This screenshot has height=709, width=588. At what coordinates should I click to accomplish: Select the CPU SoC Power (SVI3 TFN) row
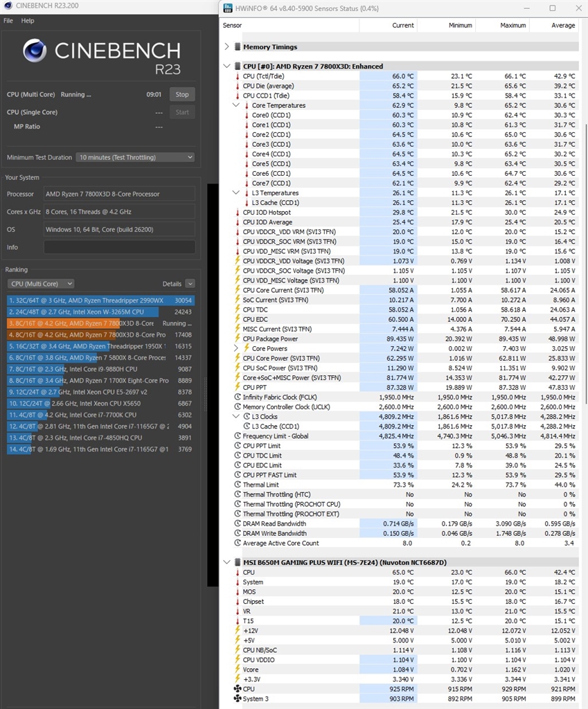click(x=406, y=368)
